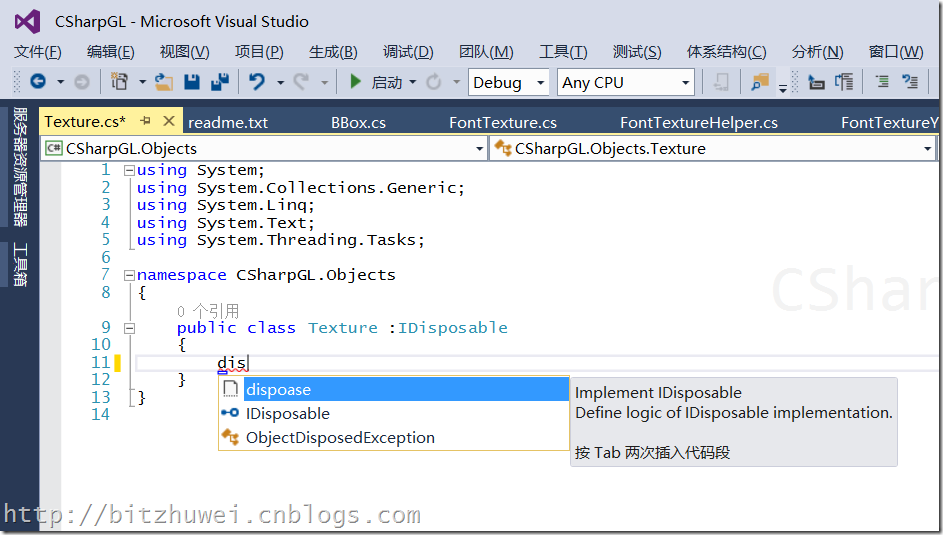Open the CSharpGL.Objects namespace navigation dropdown
The image size is (943, 535).
264,148
